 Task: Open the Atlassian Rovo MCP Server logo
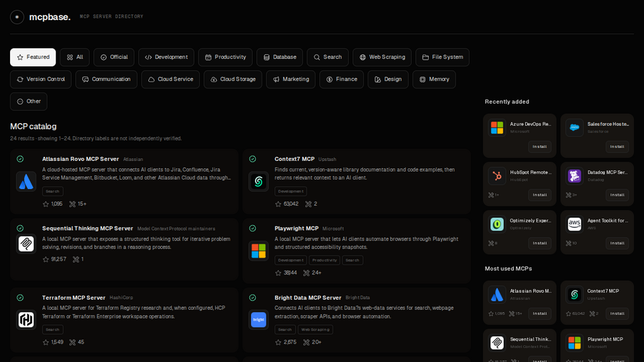(26, 182)
